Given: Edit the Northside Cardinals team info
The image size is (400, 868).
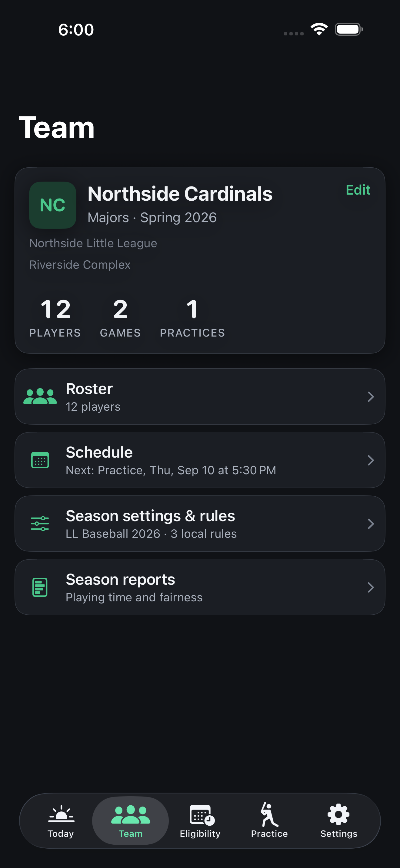Looking at the screenshot, I should pyautogui.click(x=358, y=190).
